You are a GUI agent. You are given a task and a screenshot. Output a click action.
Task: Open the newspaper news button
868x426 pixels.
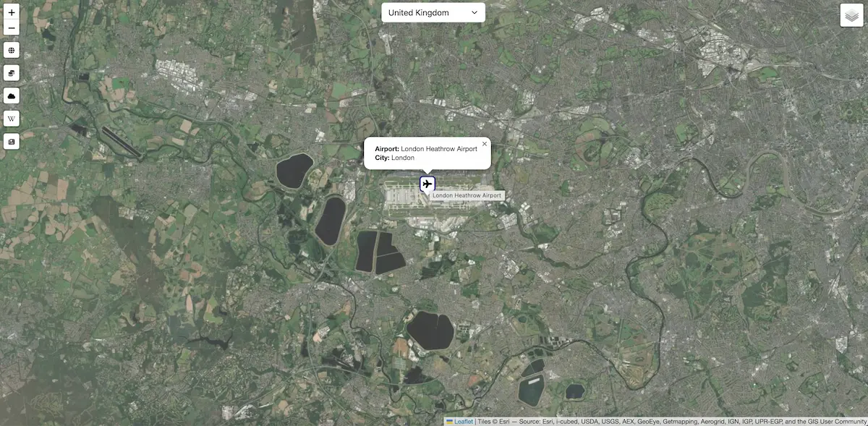coord(12,142)
